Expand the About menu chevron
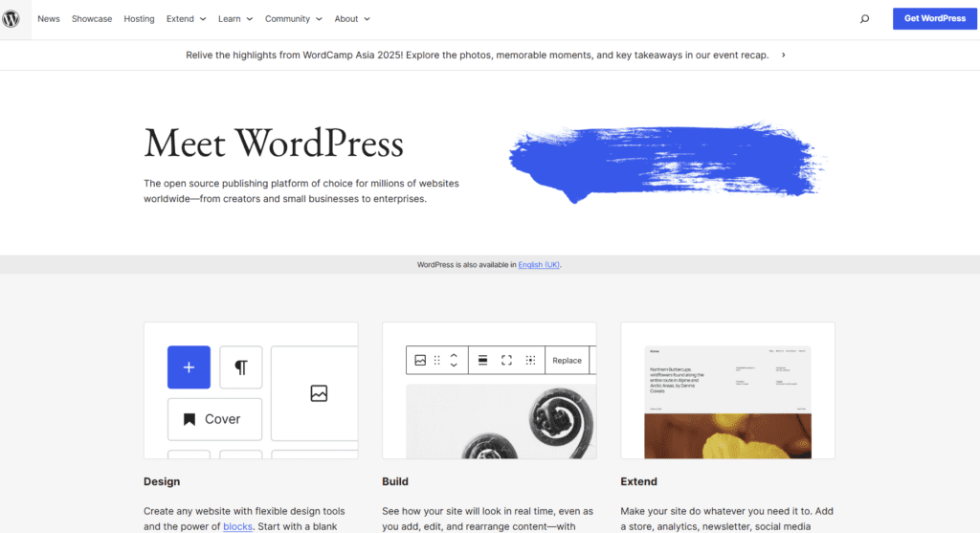 tap(367, 19)
